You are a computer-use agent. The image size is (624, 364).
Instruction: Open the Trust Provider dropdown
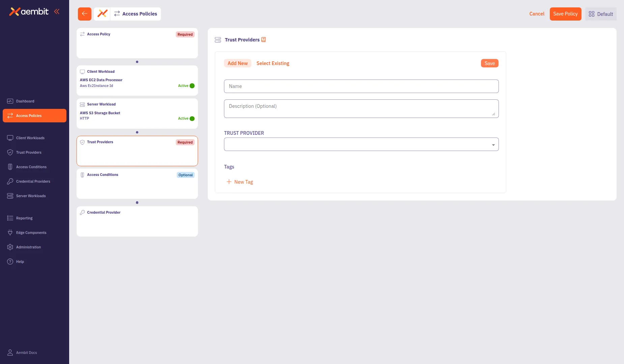361,144
